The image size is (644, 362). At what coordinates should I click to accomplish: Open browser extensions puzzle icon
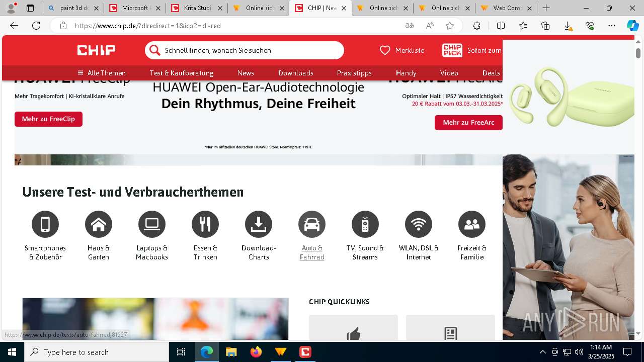476,26
